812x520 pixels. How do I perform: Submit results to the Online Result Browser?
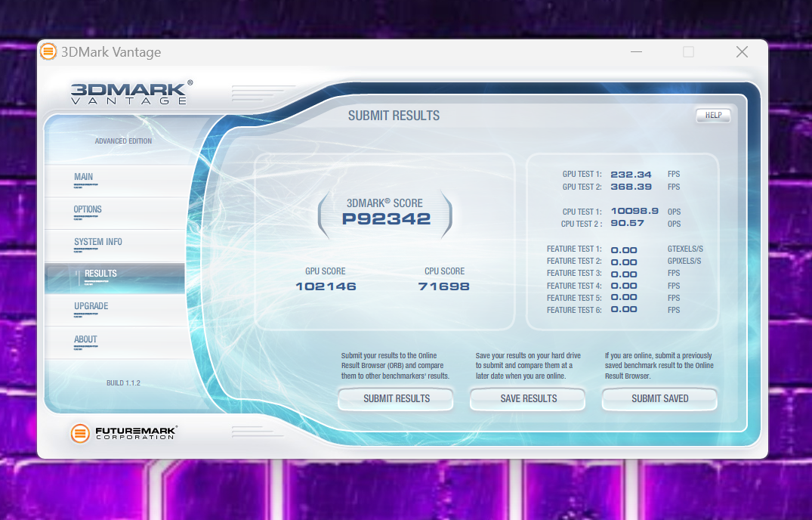396,399
